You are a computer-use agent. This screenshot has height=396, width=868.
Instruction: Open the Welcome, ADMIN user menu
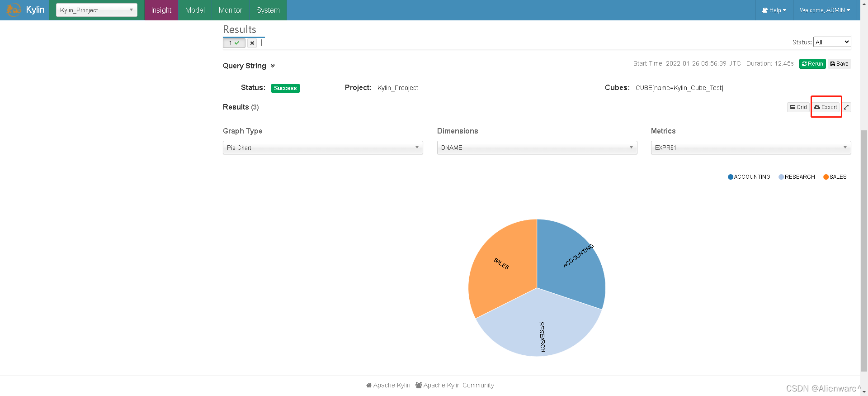[825, 10]
